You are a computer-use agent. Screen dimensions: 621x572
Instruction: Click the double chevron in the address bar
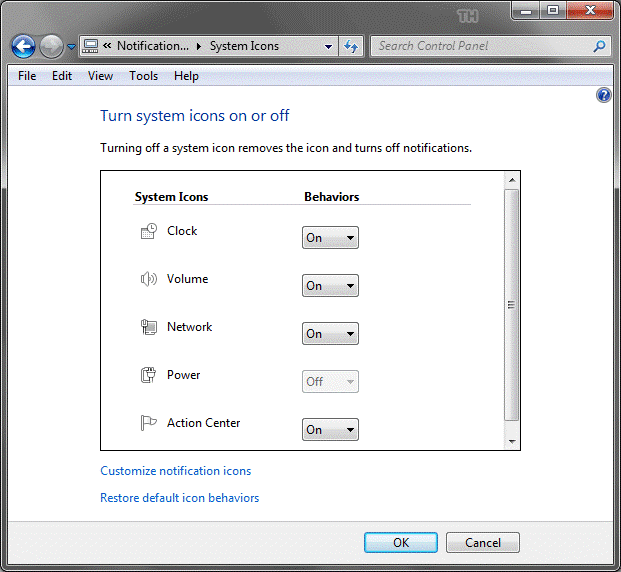[107, 46]
